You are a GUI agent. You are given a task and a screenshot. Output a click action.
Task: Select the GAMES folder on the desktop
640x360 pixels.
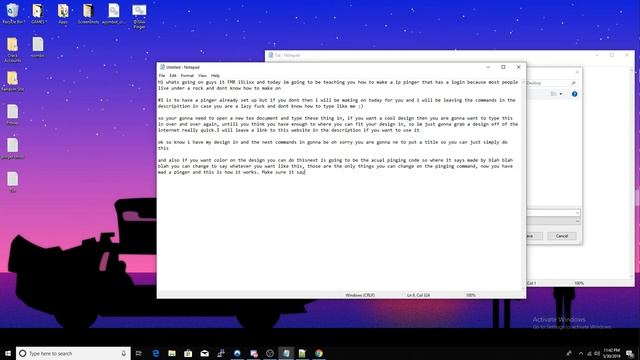point(38,13)
